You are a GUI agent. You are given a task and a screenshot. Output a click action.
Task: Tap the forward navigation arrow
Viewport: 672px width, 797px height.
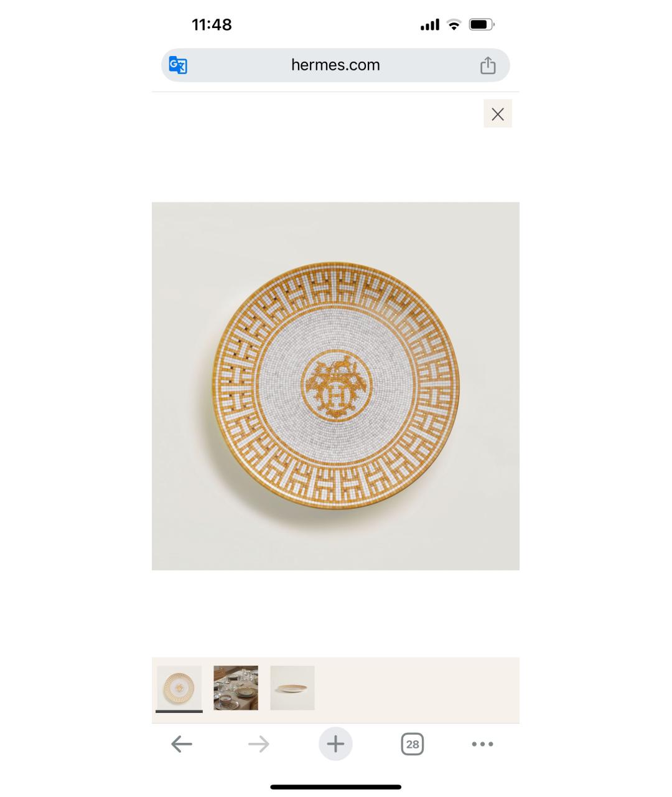tap(259, 744)
